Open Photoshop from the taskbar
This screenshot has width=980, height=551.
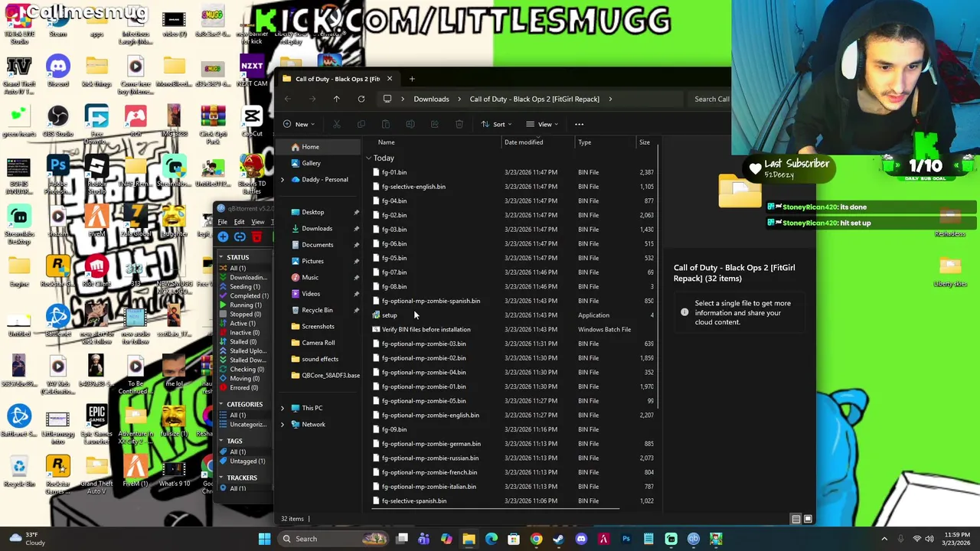pos(626,539)
